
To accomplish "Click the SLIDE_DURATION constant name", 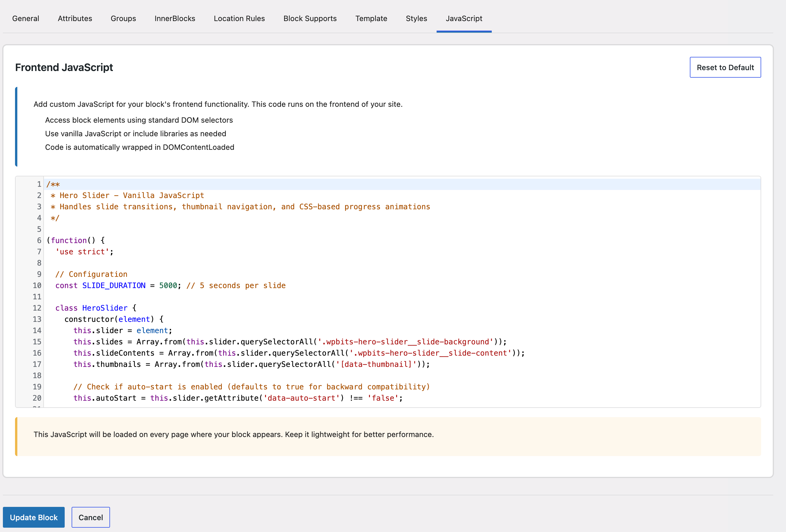I will [x=114, y=285].
